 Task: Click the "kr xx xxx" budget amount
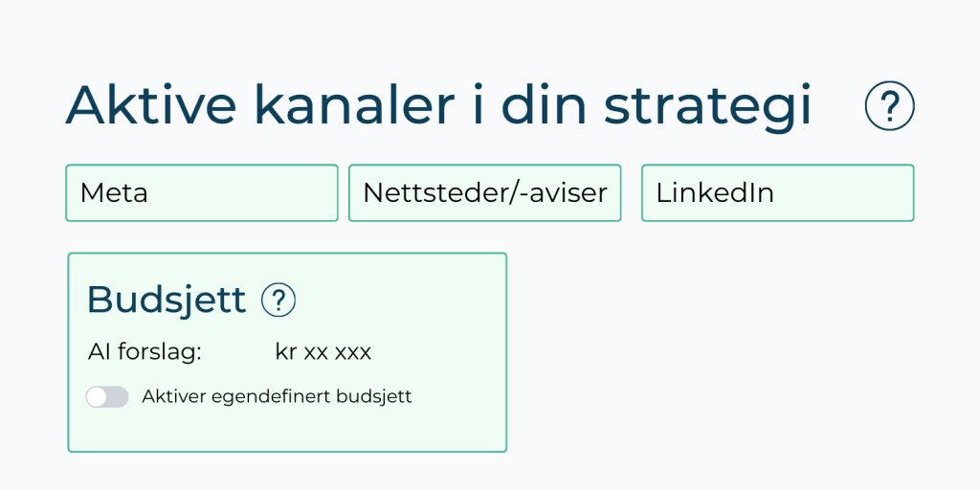tap(323, 352)
